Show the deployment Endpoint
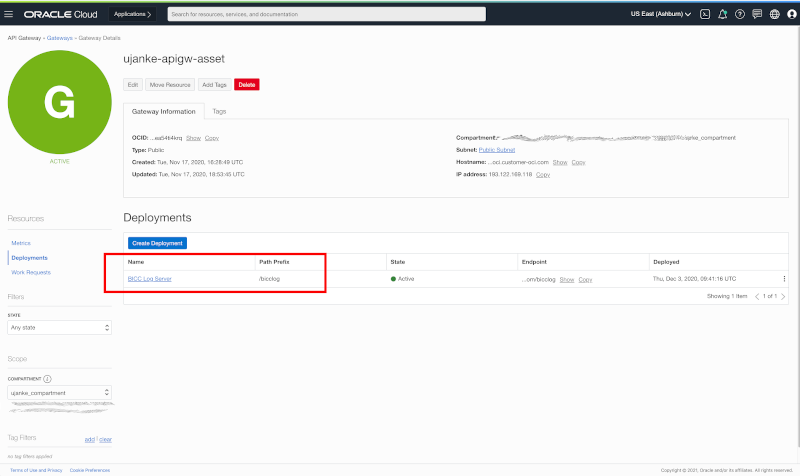The height and width of the screenshot is (476, 800). pyautogui.click(x=567, y=280)
